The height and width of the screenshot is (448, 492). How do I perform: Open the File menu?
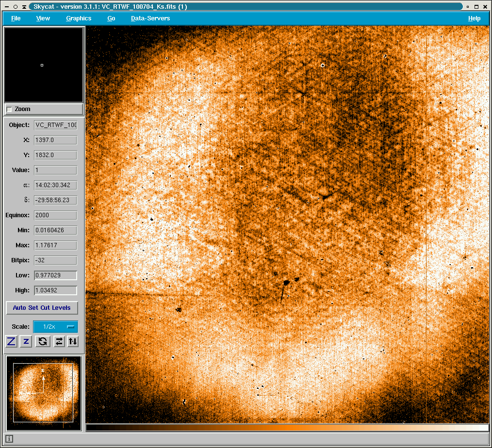pyautogui.click(x=16, y=18)
